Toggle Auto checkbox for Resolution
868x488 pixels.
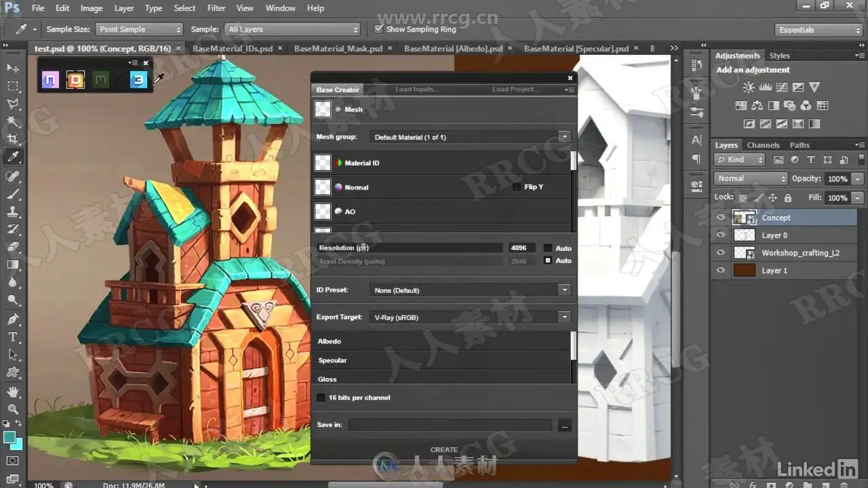(548, 248)
